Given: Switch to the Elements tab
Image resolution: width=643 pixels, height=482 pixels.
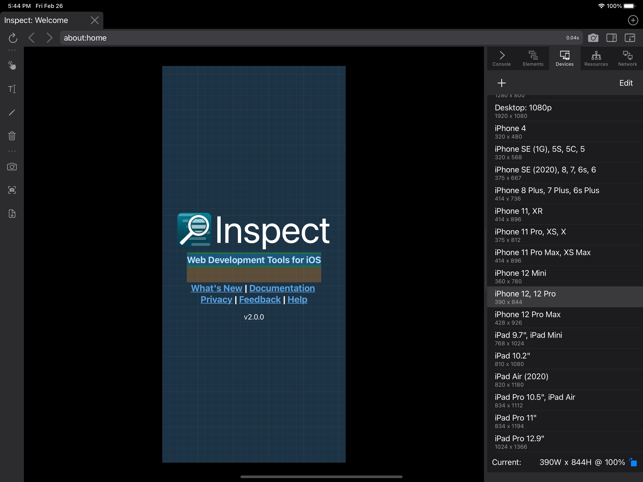Looking at the screenshot, I should (533, 59).
